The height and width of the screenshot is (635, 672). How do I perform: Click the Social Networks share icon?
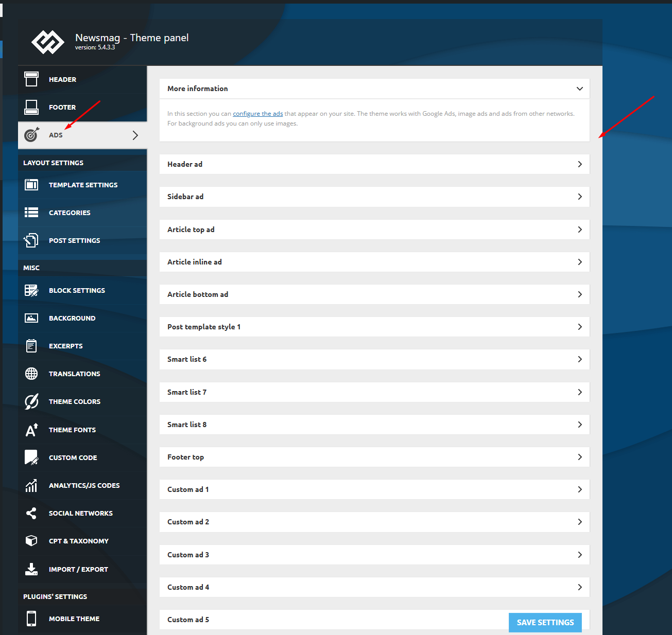pyautogui.click(x=31, y=513)
